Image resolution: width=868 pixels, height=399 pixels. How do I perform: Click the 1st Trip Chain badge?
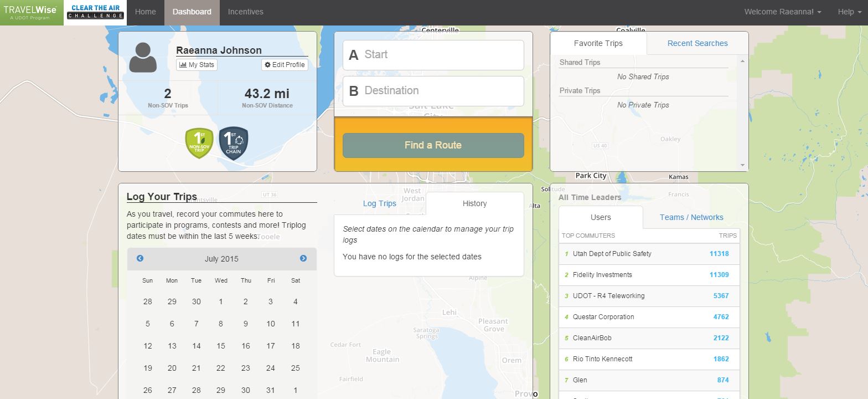[234, 143]
